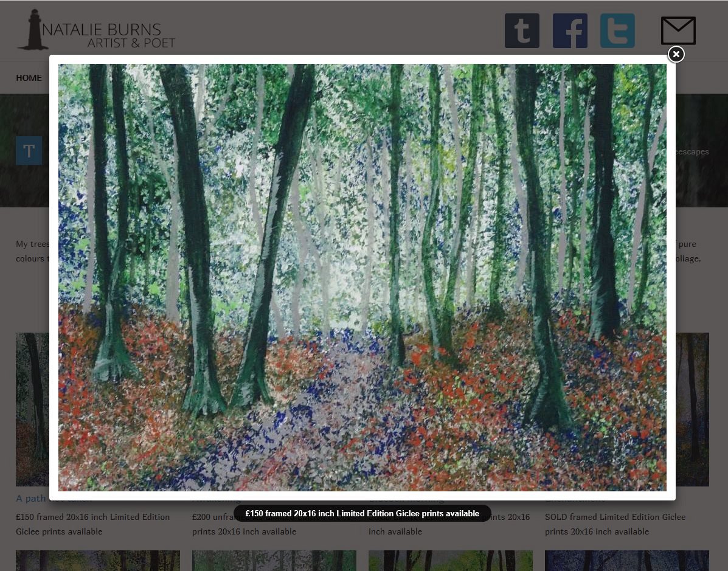Viewport: 728px width, 571px height.
Task: Click the lighthouse silhouette in the logo
Action: coord(33,30)
